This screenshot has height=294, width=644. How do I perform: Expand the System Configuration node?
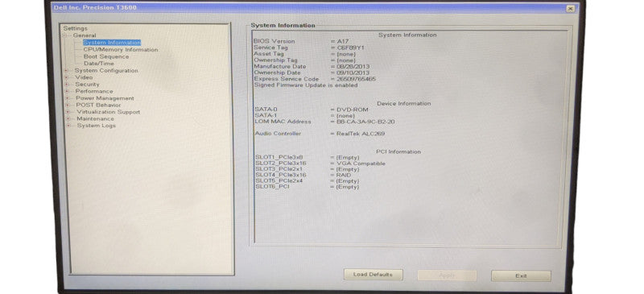66,71
